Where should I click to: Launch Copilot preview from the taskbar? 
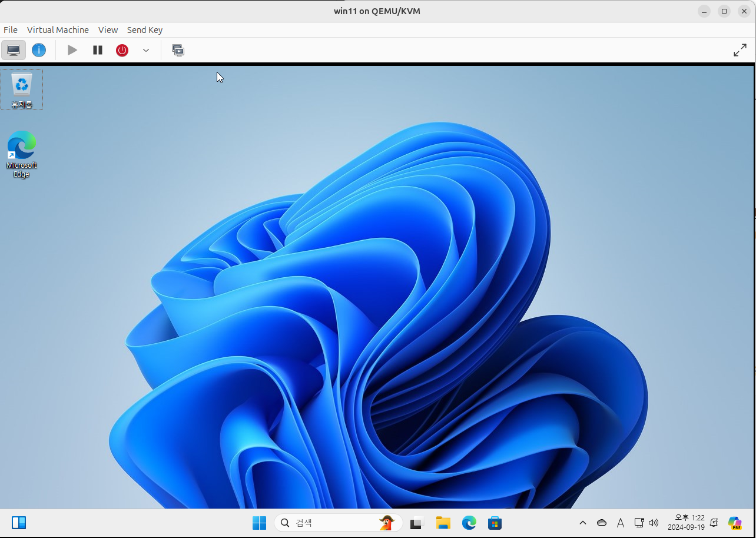coord(735,523)
